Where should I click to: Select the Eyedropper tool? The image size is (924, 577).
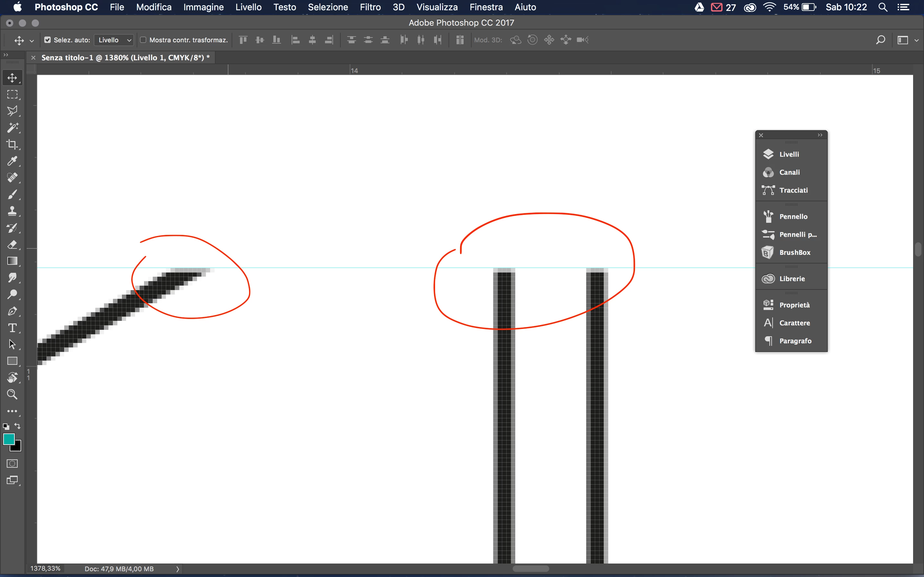coord(12,161)
